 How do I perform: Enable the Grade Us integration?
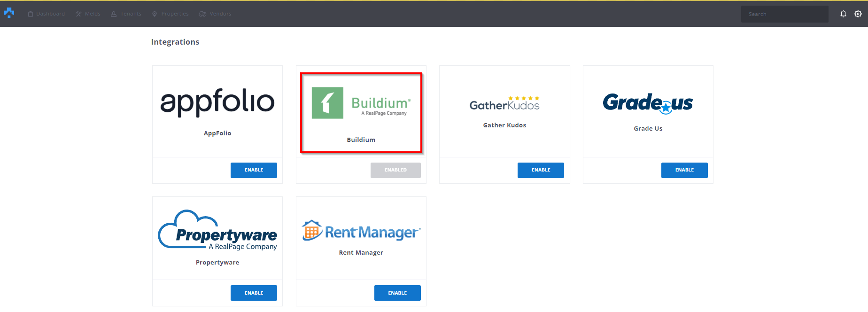point(684,170)
